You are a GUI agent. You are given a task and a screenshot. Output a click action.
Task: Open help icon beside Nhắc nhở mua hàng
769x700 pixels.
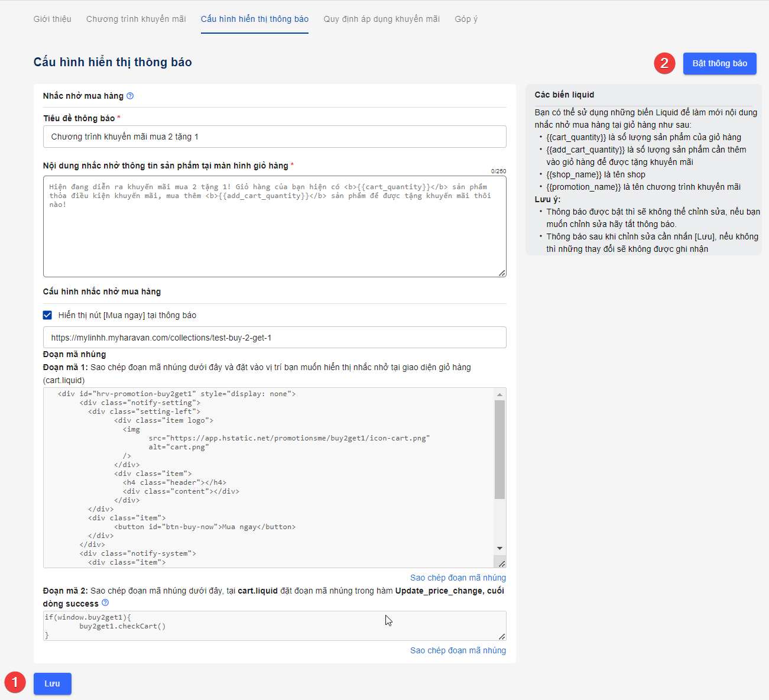coord(130,96)
